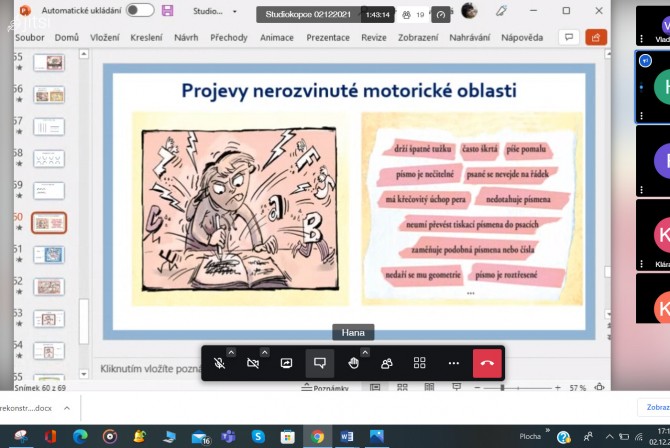The image size is (670, 448).
Task: Open three-dot menu on Vlad participant tile
Action: [x=641, y=39]
